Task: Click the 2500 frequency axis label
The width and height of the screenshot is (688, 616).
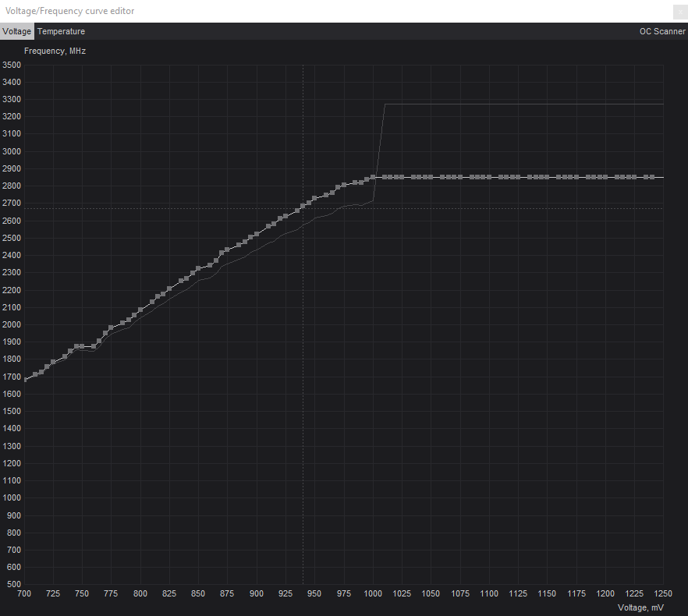Action: point(12,238)
